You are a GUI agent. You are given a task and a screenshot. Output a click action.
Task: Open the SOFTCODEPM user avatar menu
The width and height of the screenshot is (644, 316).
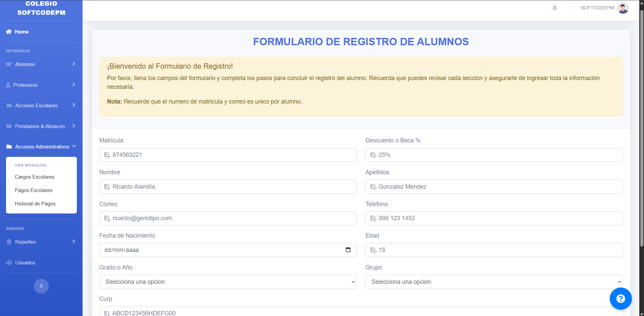(x=623, y=8)
